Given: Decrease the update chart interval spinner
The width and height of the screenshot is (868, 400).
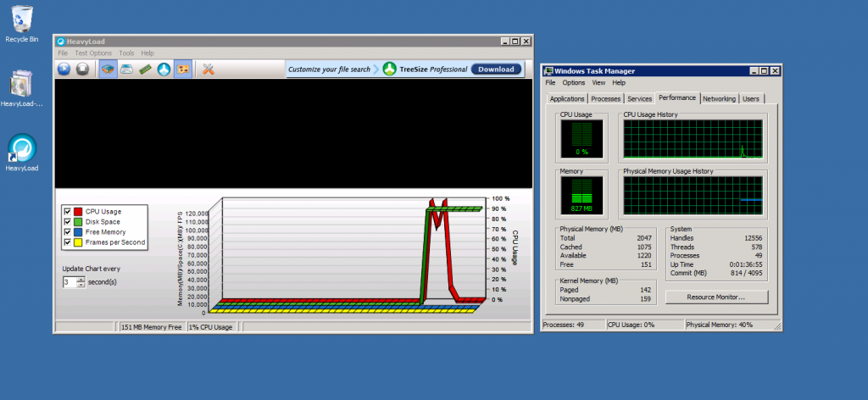Looking at the screenshot, I should pos(81,285).
